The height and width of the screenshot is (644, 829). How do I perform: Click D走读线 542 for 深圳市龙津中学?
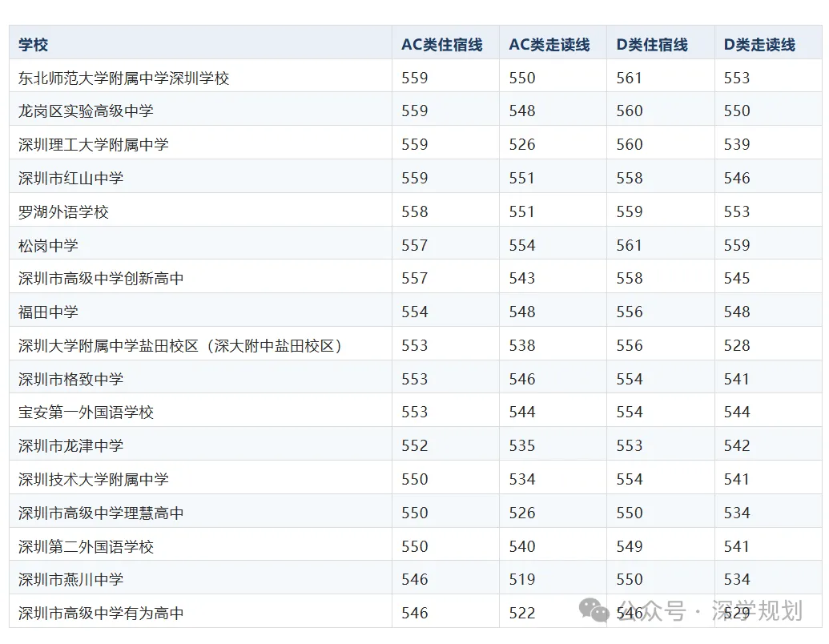click(737, 445)
